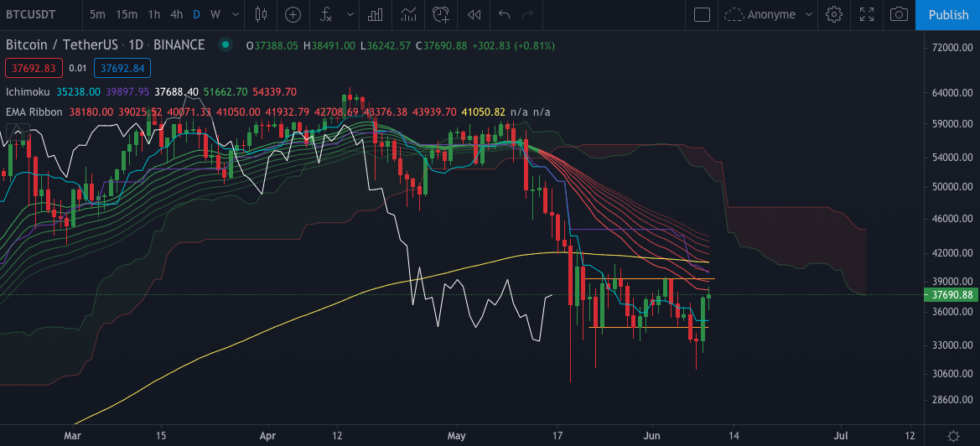Click the Jul label on time axis

841,435
